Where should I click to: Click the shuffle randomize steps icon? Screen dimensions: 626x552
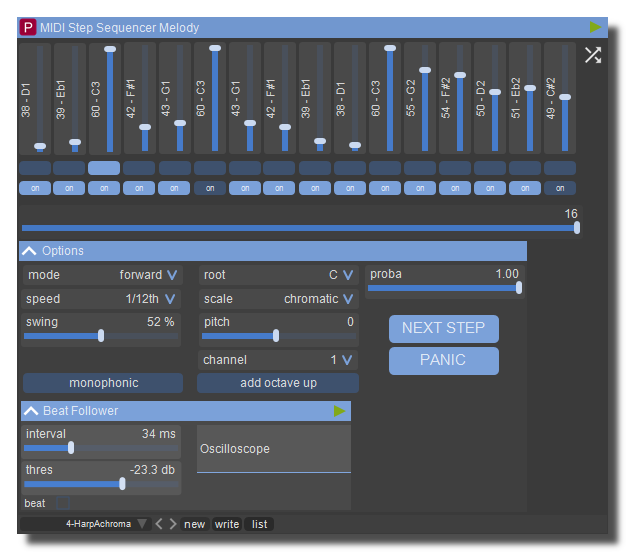click(593, 55)
